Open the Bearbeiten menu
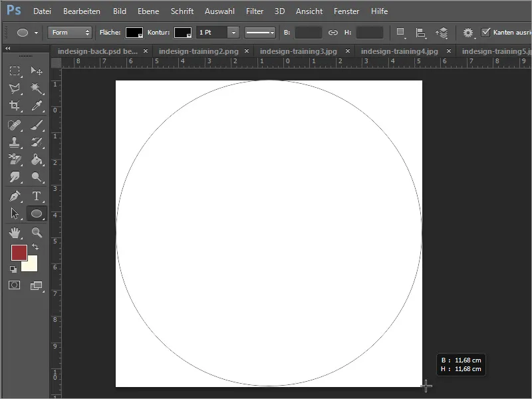 [x=82, y=11]
